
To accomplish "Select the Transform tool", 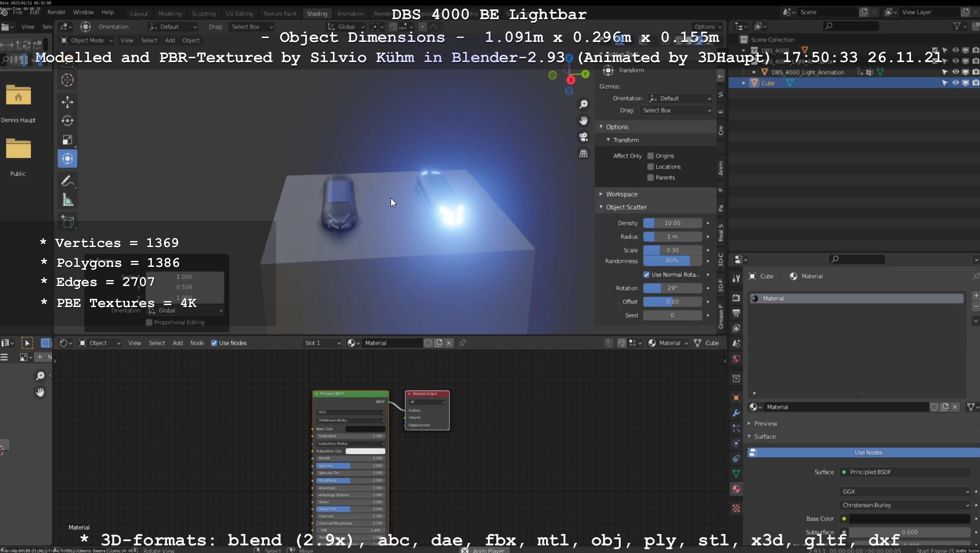I will coord(67,159).
